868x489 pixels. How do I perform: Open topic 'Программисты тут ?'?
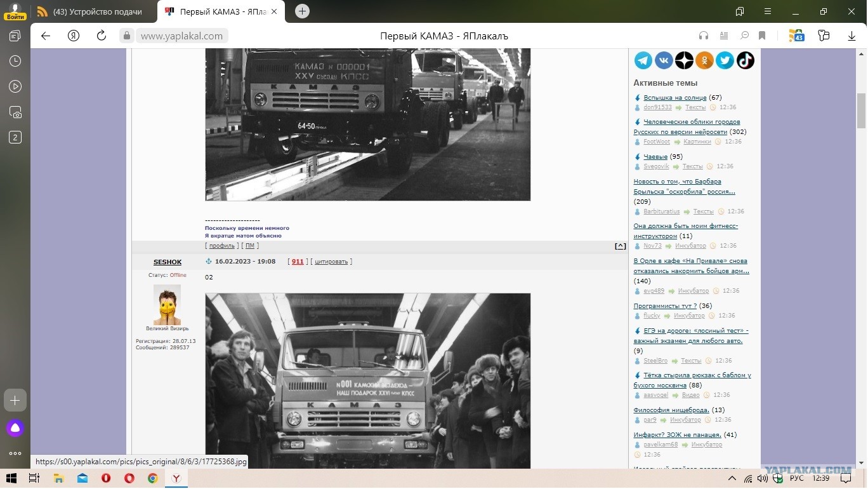665,306
